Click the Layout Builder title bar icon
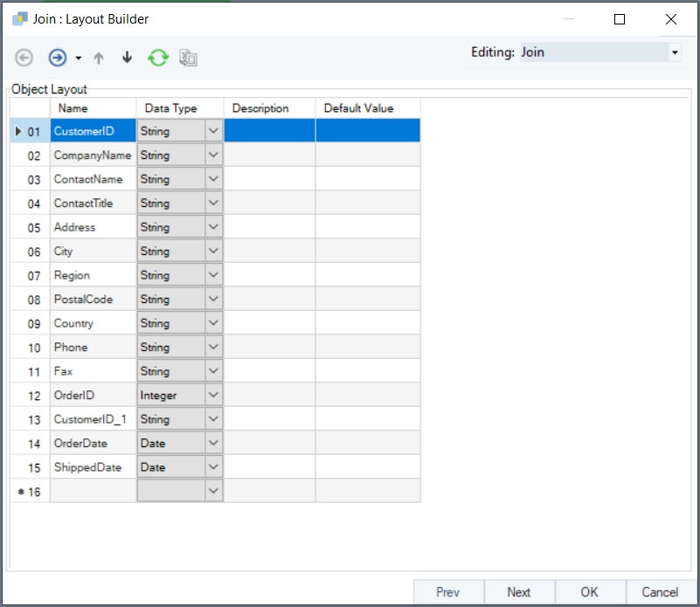This screenshot has height=607, width=700. pos(19,18)
